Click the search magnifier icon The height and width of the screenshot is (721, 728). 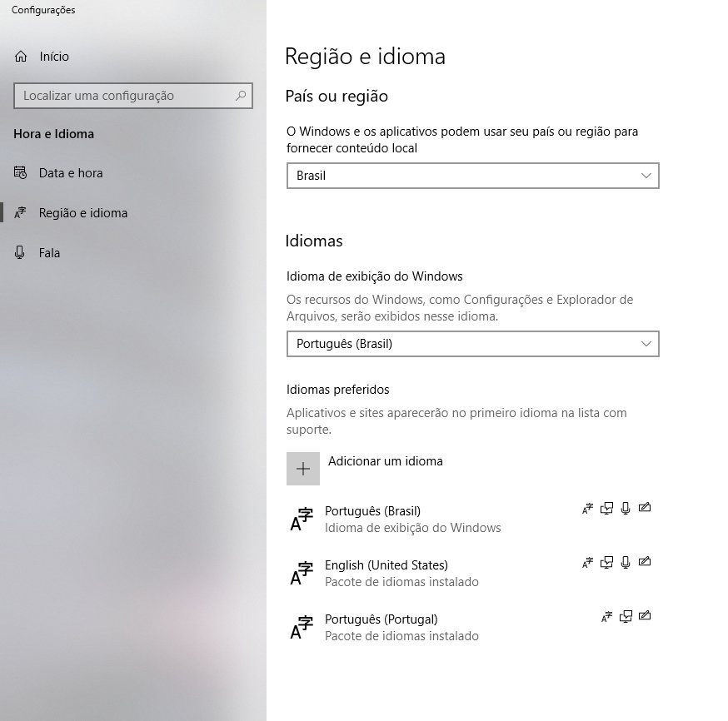pyautogui.click(x=241, y=96)
